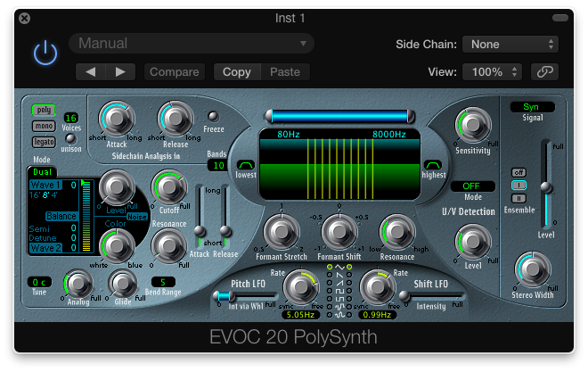Image resolution: width=588 pixels, height=372 pixels.
Task: Click the blue frequency range bar
Action: tap(339, 116)
